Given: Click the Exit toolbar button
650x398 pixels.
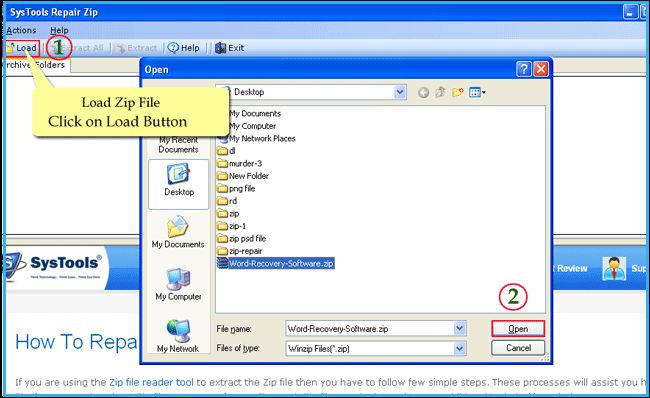Looking at the screenshot, I should click(x=230, y=48).
